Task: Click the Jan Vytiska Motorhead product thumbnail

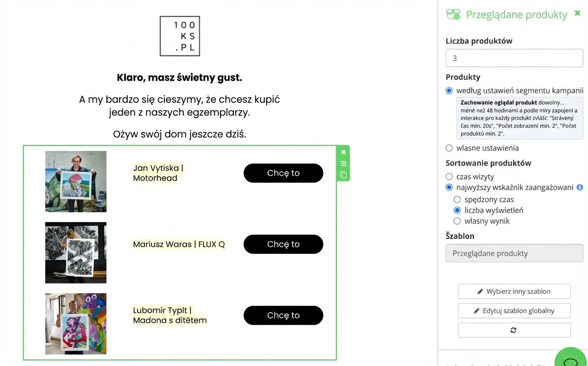Action: click(76, 182)
